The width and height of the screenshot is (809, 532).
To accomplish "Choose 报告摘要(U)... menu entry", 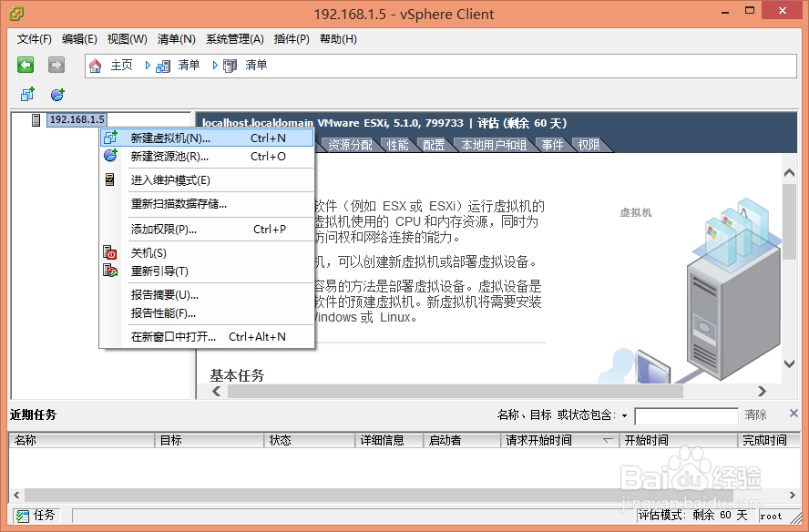I will click(x=207, y=294).
